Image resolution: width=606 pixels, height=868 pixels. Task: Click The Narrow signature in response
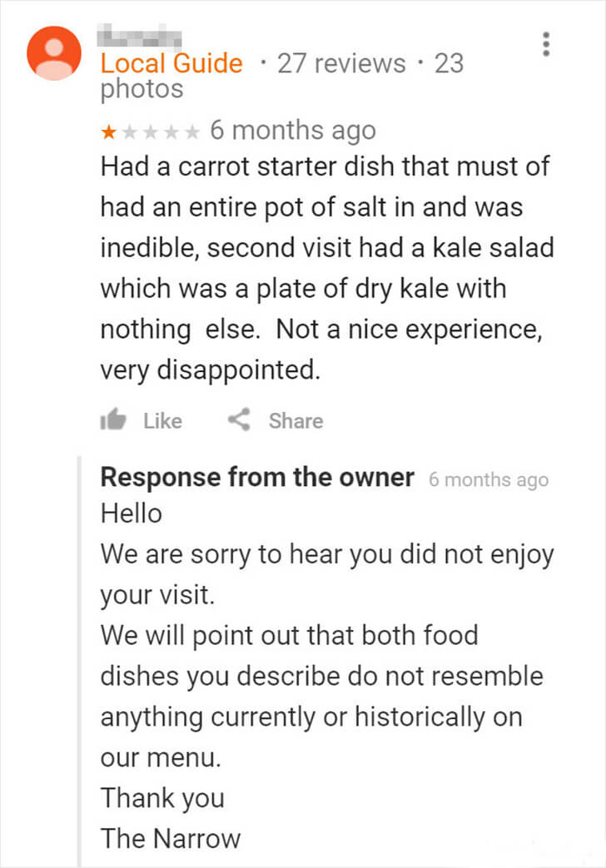click(171, 838)
